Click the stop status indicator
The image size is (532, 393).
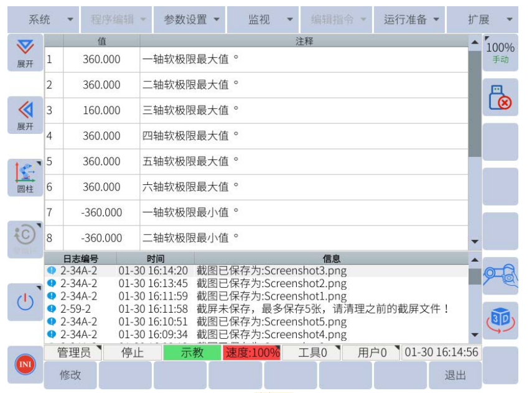click(x=132, y=353)
